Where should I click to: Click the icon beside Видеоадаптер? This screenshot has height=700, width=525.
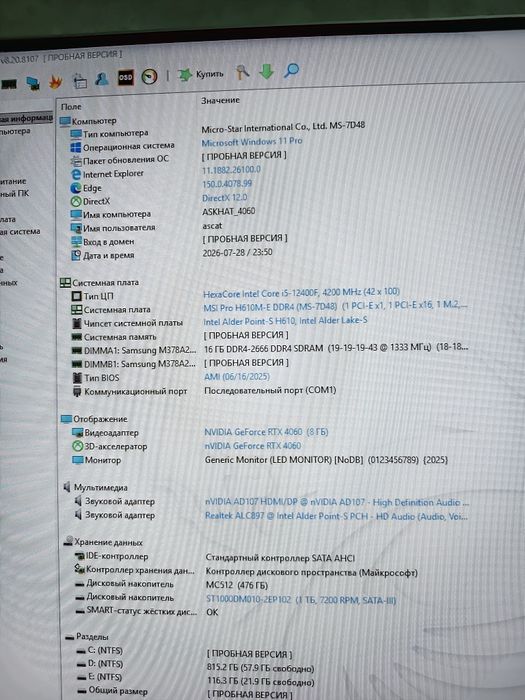78,433
